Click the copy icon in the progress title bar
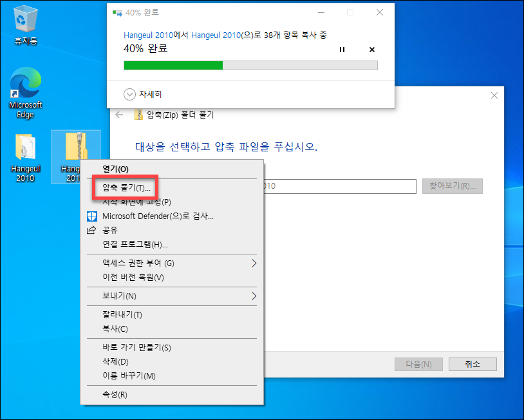524x420 pixels. coord(117,14)
